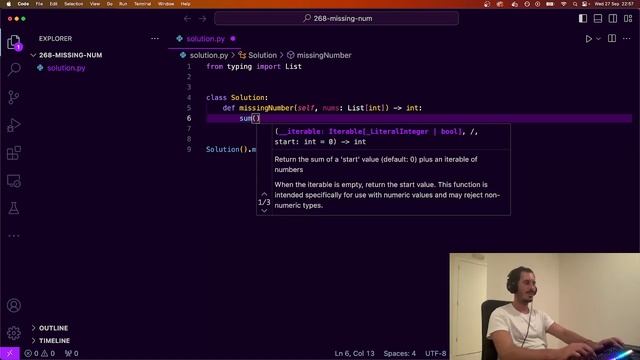
Task: Open the Testing flask view
Action: click(x=13, y=208)
